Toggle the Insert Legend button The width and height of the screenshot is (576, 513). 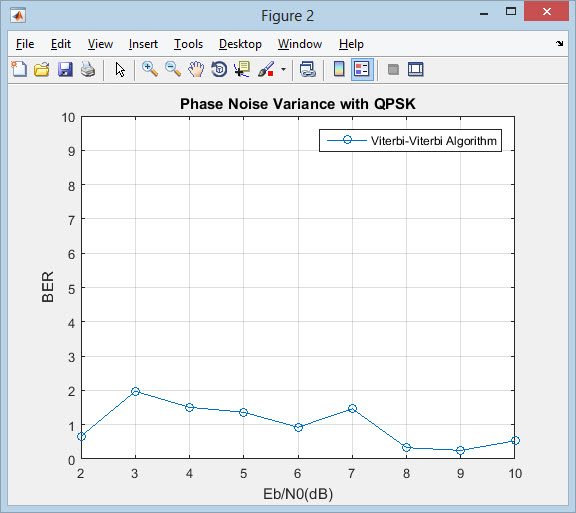pyautogui.click(x=362, y=69)
